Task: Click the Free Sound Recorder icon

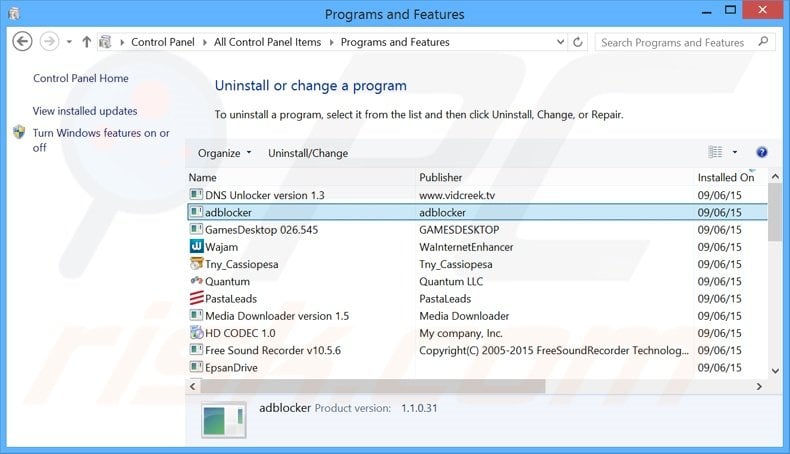Action: (x=195, y=349)
